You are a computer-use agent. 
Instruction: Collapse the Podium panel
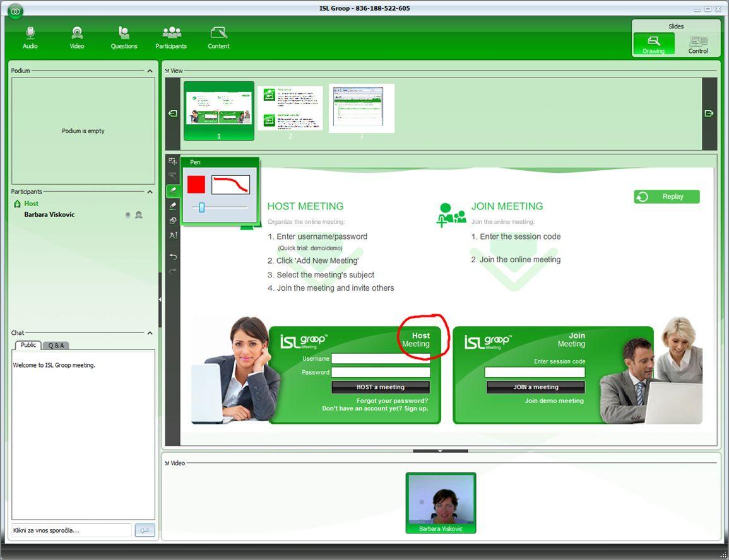pos(150,71)
